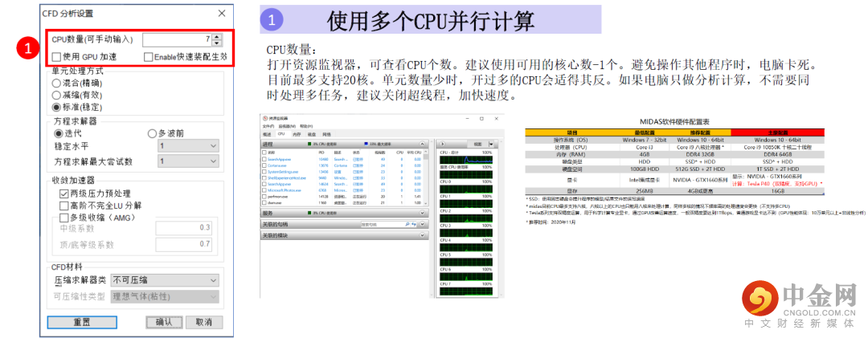
Task: Close the CFD 分析设置 dialog
Action: click(x=222, y=14)
